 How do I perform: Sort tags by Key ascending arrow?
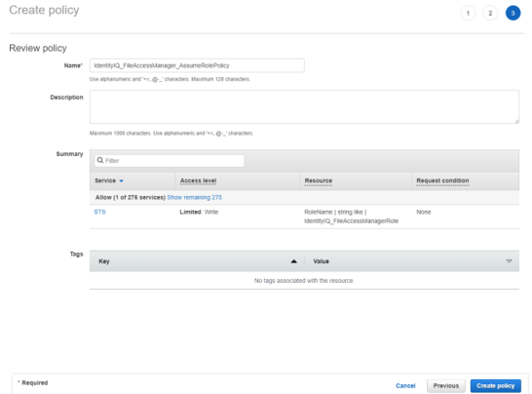point(294,261)
